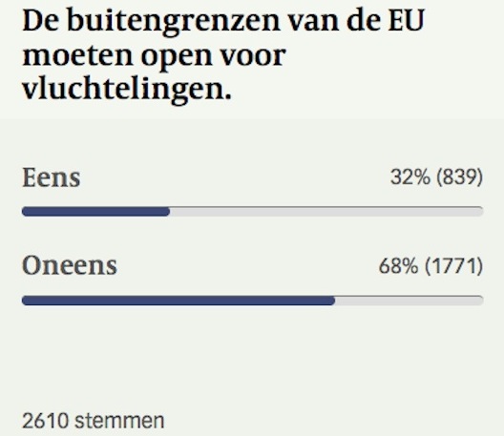The height and width of the screenshot is (436, 504).
Task: Click the 68% percentage figure
Action: 399,266
